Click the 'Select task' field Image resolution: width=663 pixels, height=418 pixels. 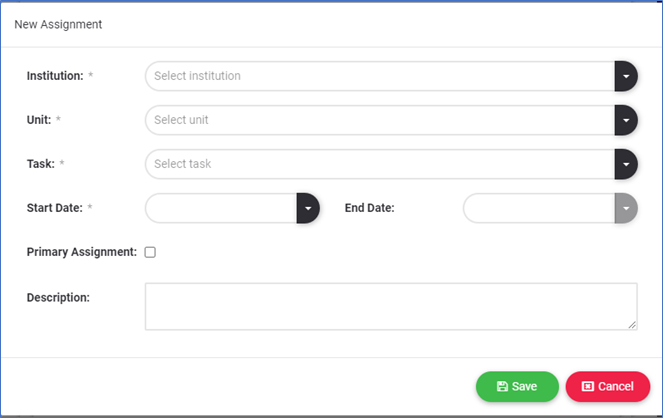pos(380,164)
